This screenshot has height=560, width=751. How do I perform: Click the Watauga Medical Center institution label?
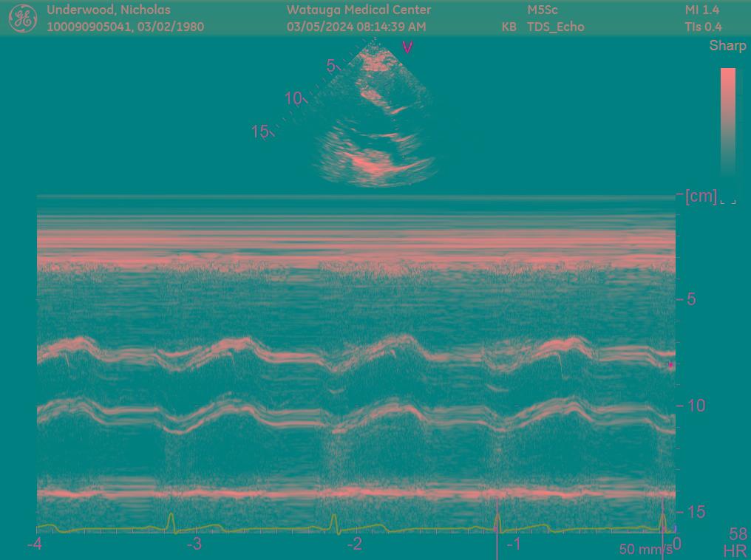coord(358,10)
